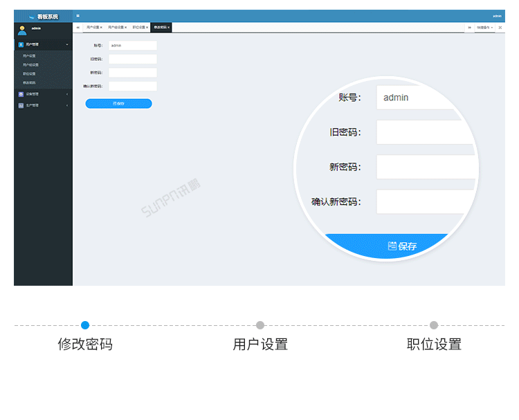Switch to the 用户设置 tab
Viewport: 519px width, 420px height.
[x=93, y=28]
